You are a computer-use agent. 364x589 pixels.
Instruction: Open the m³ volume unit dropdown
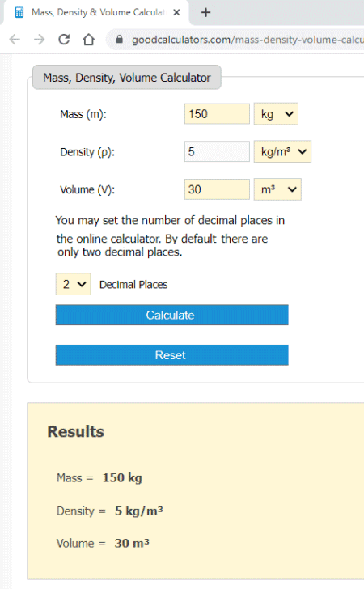point(277,189)
